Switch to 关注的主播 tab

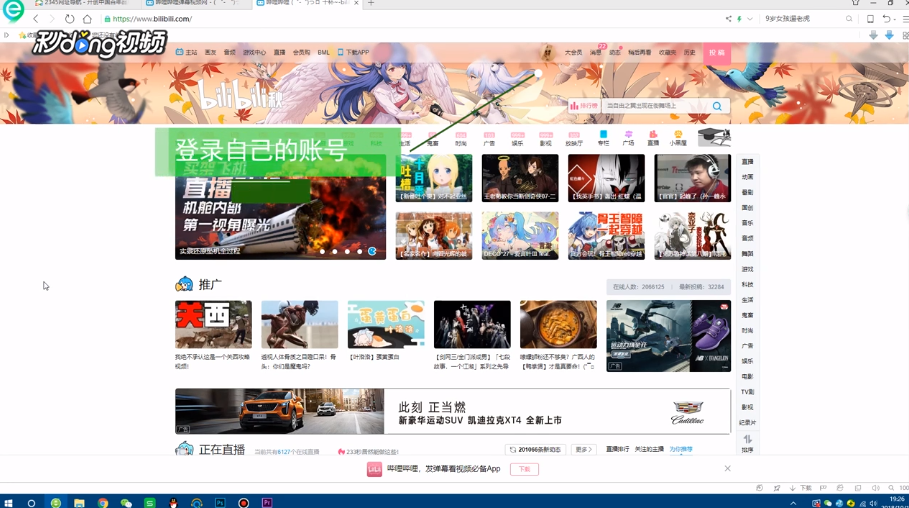click(649, 449)
